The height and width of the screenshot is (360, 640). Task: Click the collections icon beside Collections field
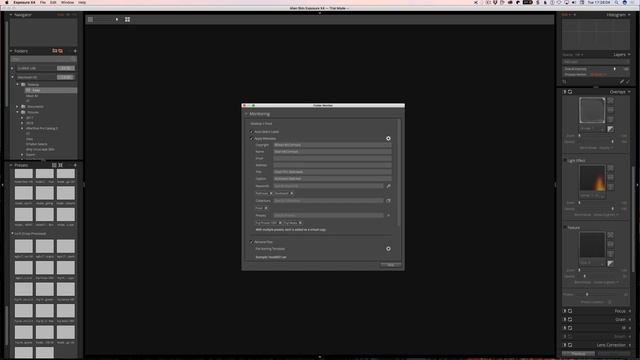[388, 201]
